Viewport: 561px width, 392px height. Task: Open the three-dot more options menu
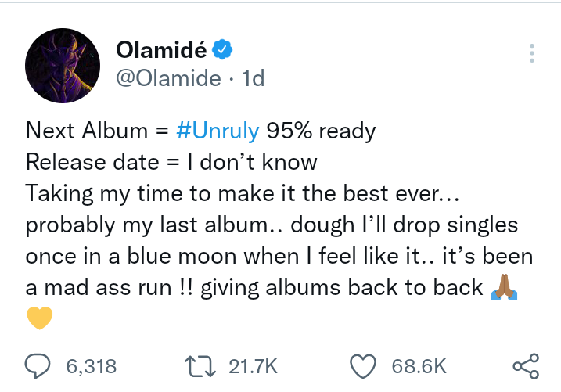(x=532, y=53)
